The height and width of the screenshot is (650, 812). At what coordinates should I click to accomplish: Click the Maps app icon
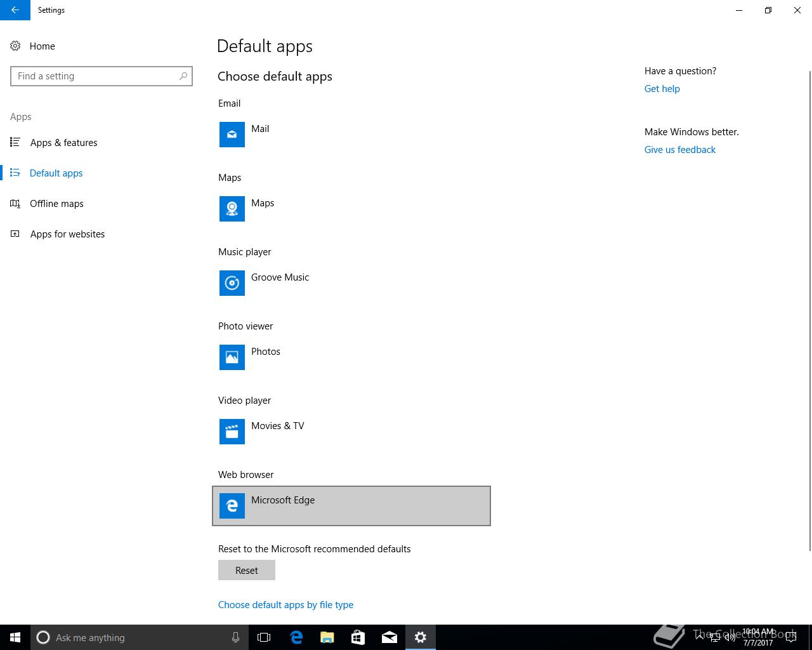point(232,209)
